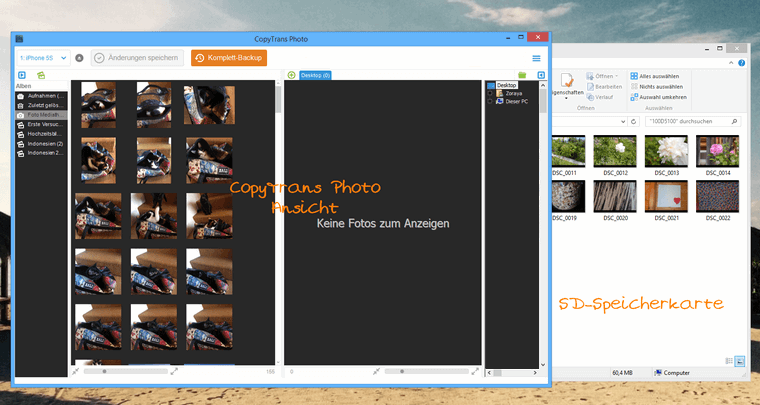Viewport: 760px width, 405px height.
Task: Click shrink thumbnails icon in iPhone pane
Action: pos(76,372)
